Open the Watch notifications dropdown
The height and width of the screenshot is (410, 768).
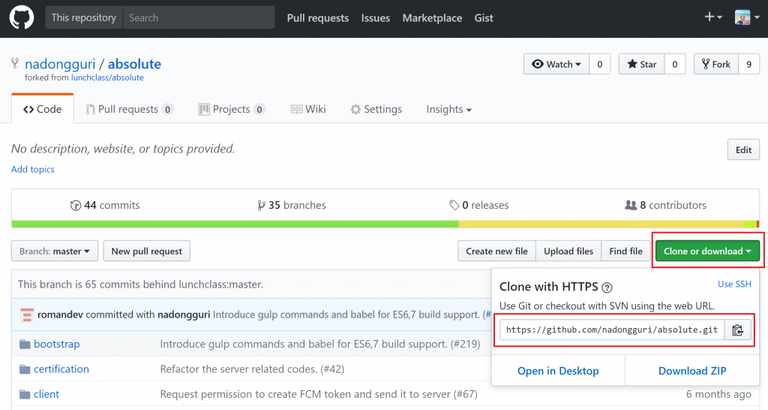pos(556,64)
